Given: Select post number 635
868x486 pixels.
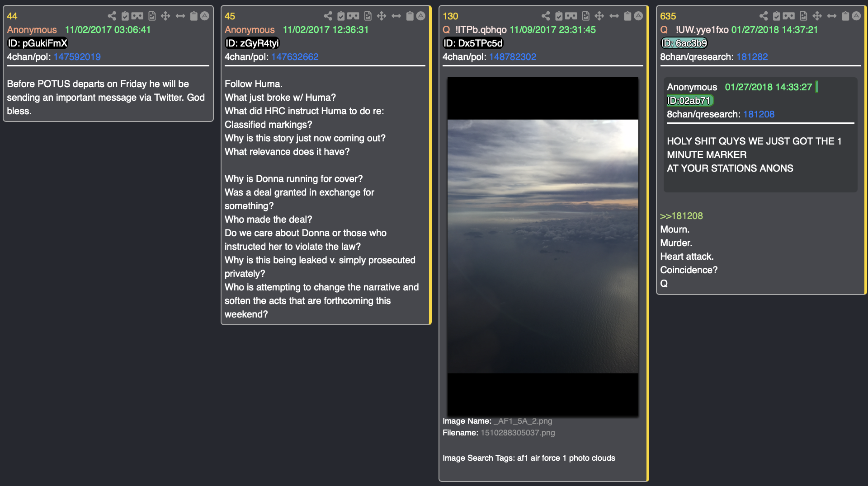Looking at the screenshot, I should tap(668, 16).
